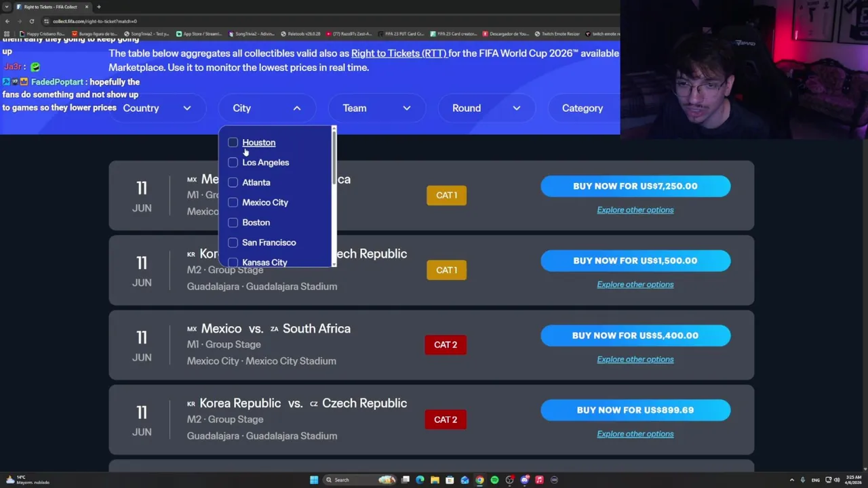Open the Chrome tab search chevron
The height and width of the screenshot is (488, 868).
(7, 7)
